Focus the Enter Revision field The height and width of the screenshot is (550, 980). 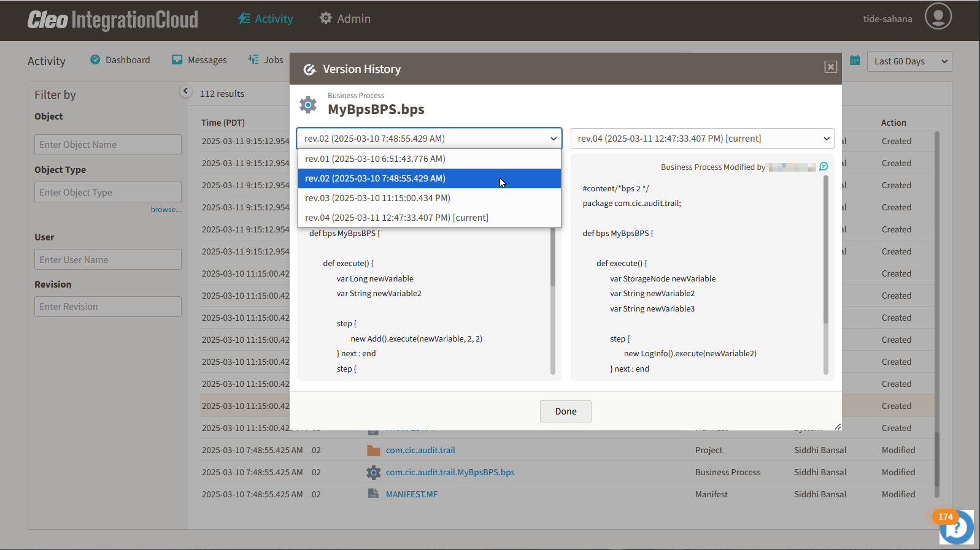[x=108, y=307]
